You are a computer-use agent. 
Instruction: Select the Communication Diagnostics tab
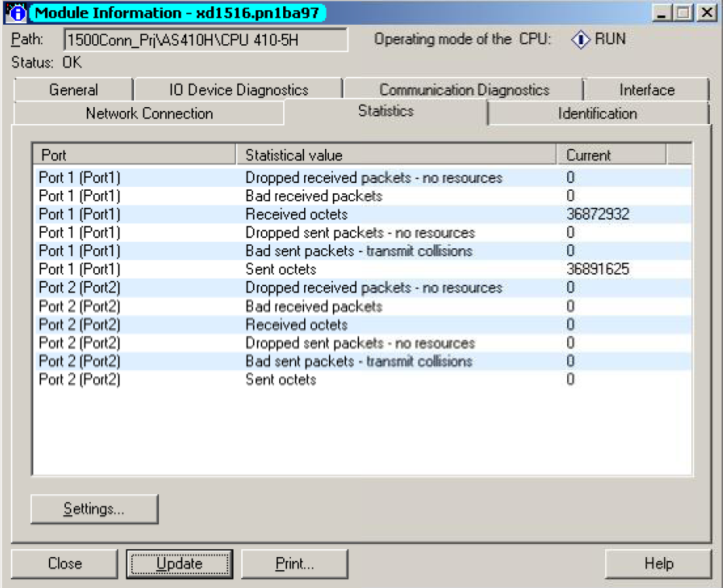click(464, 90)
